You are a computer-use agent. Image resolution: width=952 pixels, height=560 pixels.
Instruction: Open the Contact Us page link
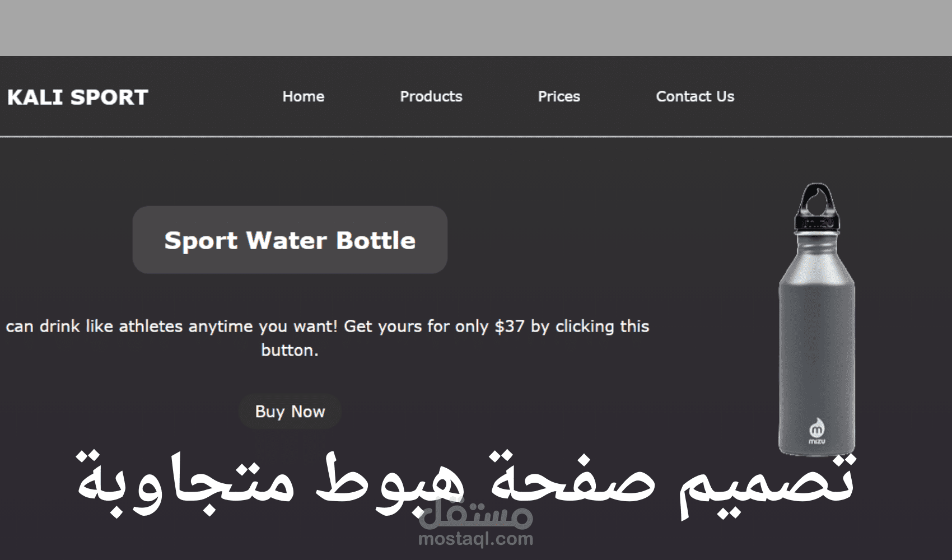(x=695, y=96)
